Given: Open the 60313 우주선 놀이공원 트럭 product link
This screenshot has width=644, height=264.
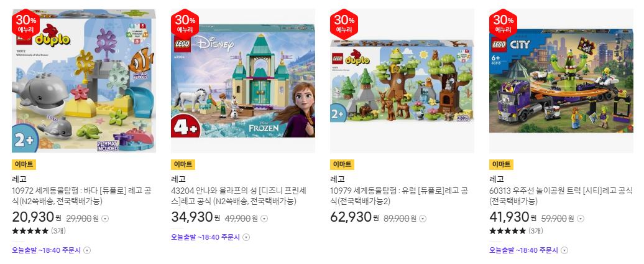Looking at the screenshot, I should 561,196.
